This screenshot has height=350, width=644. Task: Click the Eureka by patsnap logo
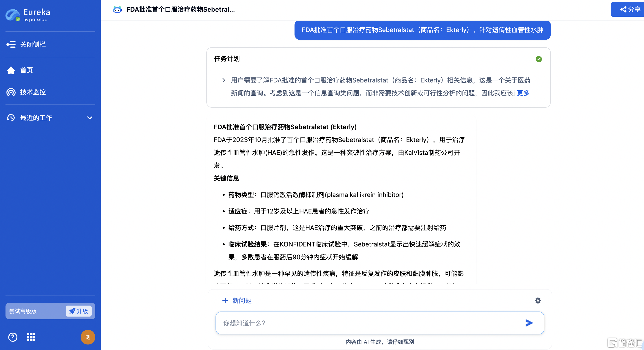[x=28, y=15]
